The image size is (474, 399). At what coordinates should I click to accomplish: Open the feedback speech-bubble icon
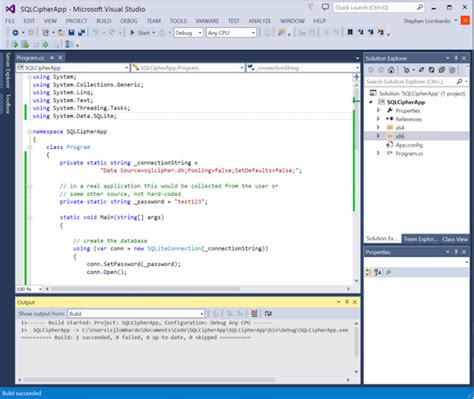tap(325, 7)
